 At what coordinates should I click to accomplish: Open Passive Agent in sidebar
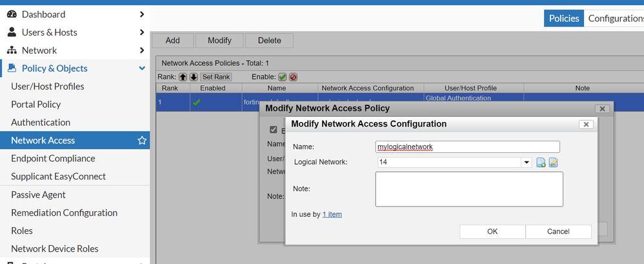coord(38,195)
